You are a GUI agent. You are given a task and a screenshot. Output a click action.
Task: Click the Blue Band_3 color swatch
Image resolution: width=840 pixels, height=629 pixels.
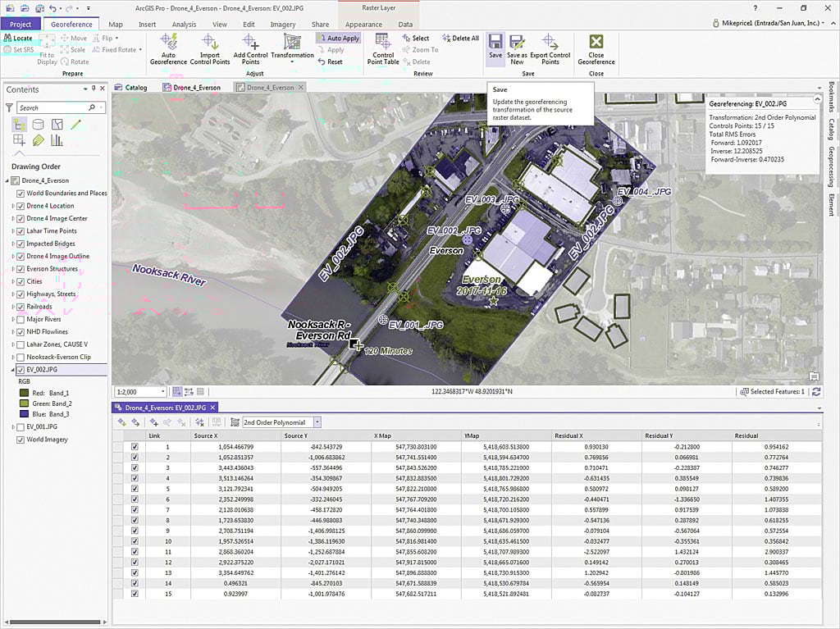(x=24, y=413)
